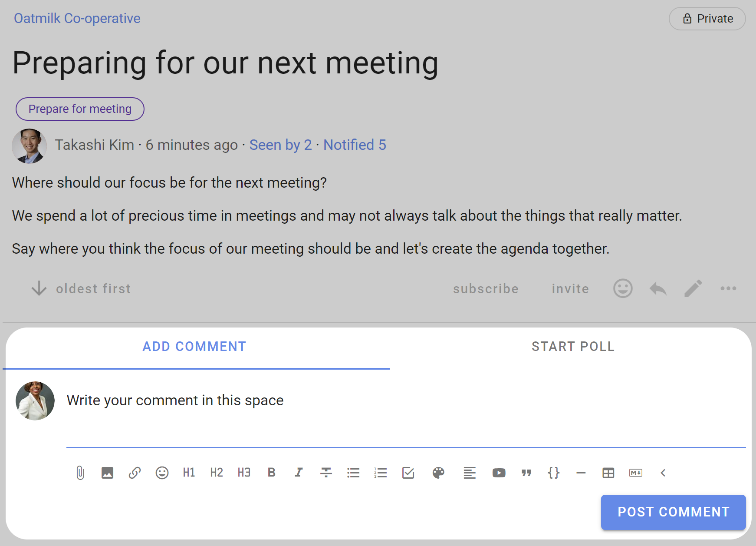
Task: Insert a code block with braces icon
Action: click(x=554, y=473)
